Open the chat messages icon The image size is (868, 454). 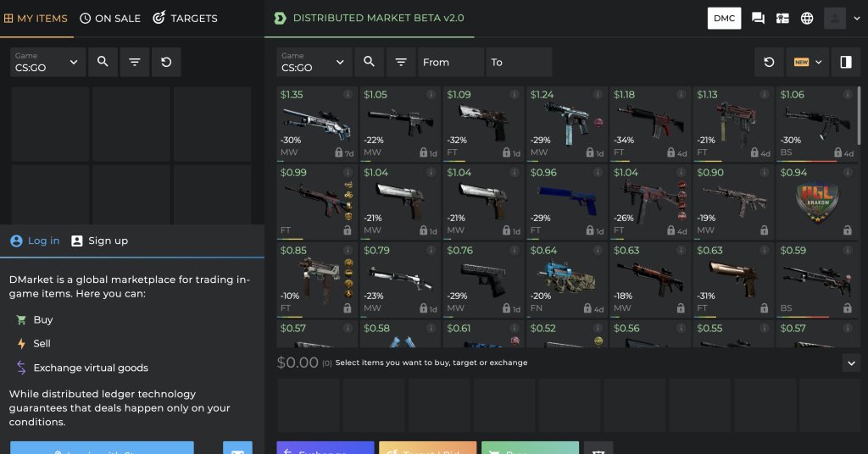click(x=758, y=18)
